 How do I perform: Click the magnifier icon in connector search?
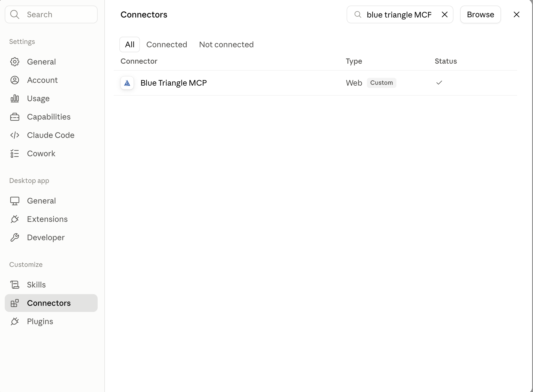click(x=358, y=14)
